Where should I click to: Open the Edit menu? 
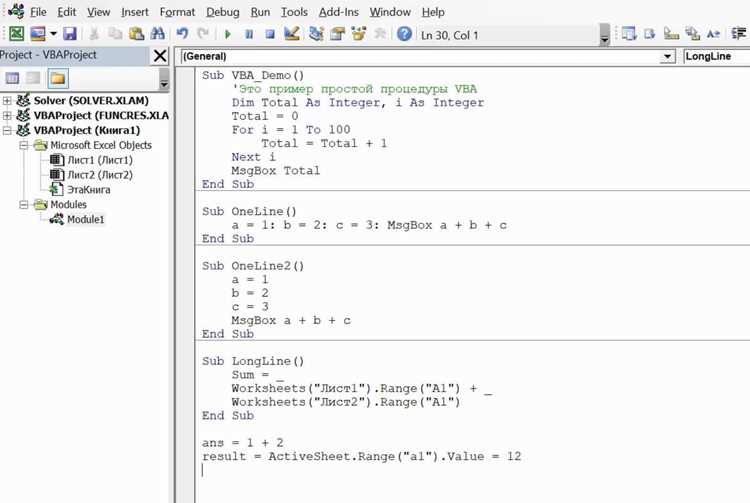[x=66, y=12]
